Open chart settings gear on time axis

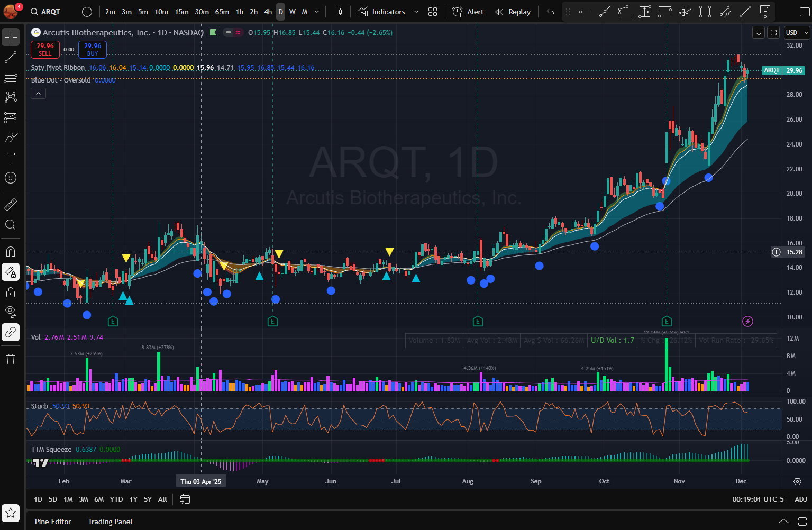(797, 481)
